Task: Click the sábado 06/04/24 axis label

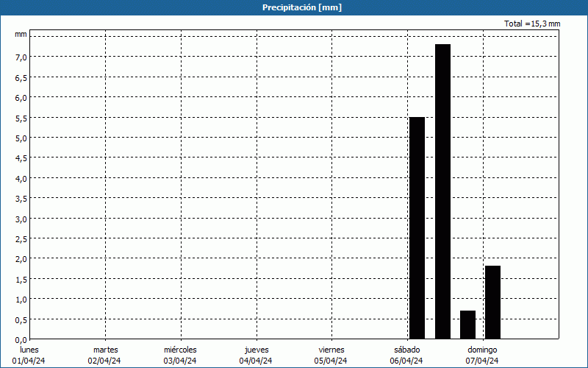Action: click(x=406, y=355)
